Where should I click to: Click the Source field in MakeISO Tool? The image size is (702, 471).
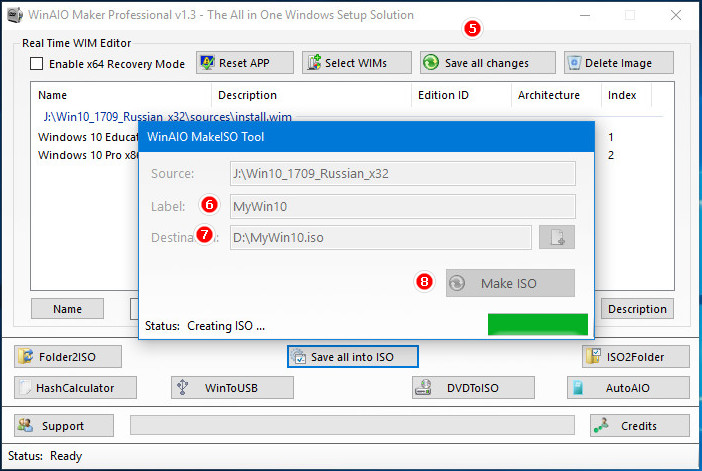(402, 174)
